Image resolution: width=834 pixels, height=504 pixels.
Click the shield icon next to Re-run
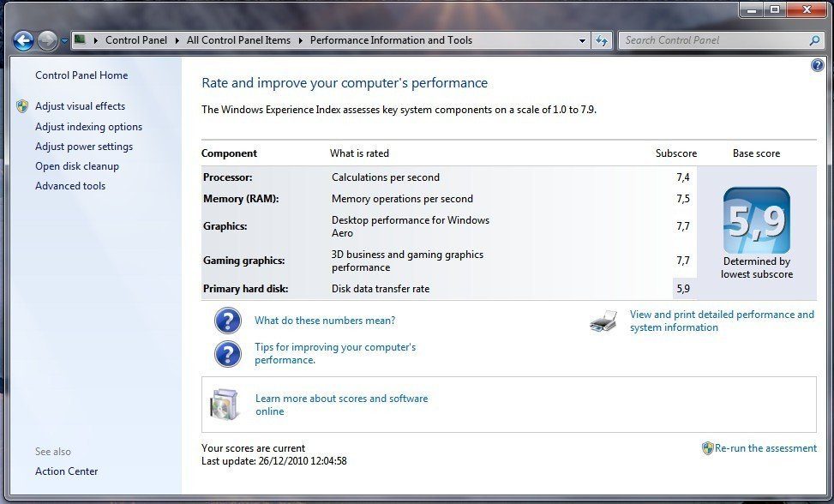pyautogui.click(x=707, y=448)
